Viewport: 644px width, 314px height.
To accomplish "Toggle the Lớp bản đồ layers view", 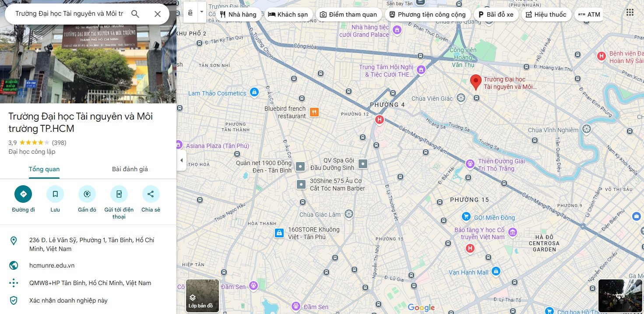I will [x=202, y=296].
